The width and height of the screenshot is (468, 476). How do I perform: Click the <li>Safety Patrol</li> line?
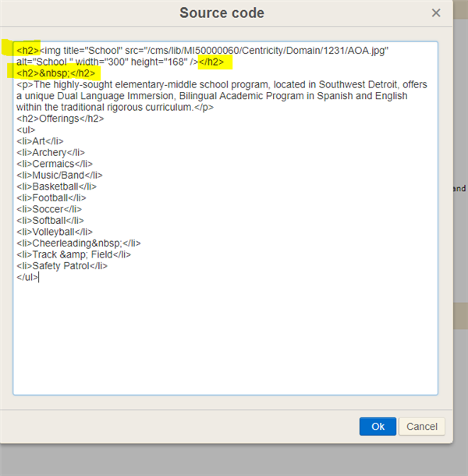pos(62,266)
